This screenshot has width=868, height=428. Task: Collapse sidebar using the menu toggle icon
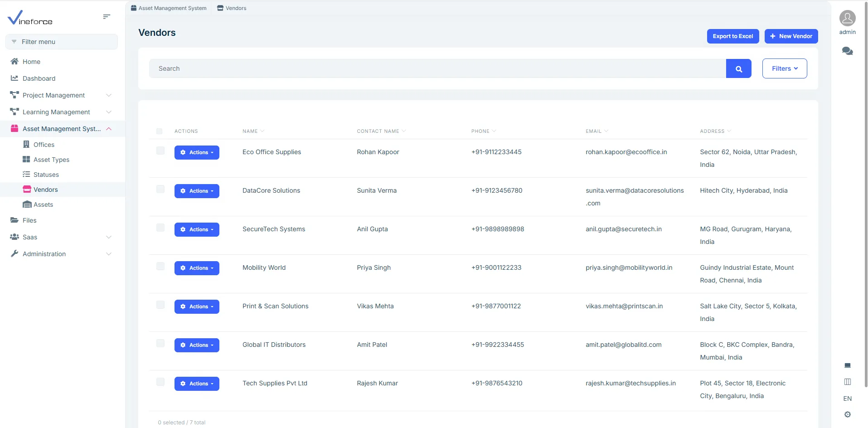pyautogui.click(x=107, y=17)
